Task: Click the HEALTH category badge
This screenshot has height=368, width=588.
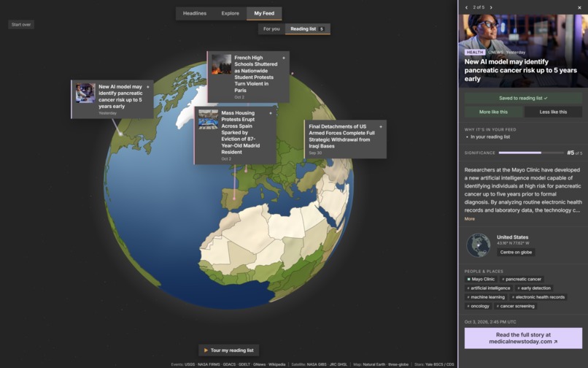Action: point(475,53)
